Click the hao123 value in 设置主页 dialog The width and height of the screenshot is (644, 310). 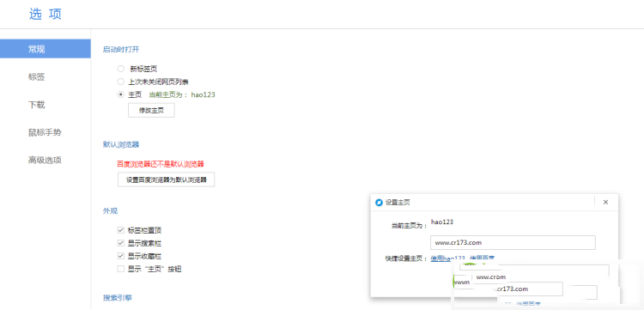click(x=442, y=222)
